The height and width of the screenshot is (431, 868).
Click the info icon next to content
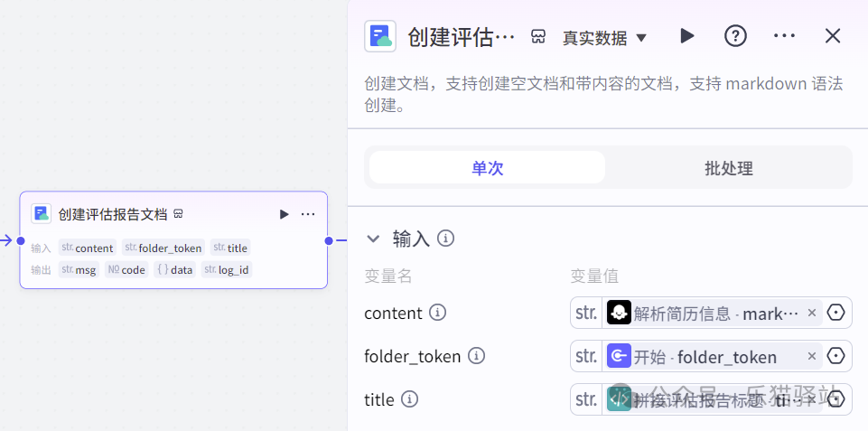(x=438, y=313)
